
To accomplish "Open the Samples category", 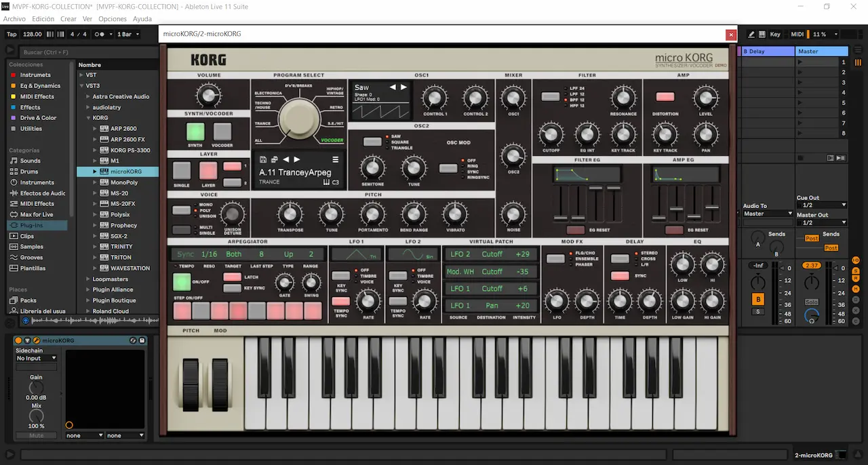I will tap(32, 247).
